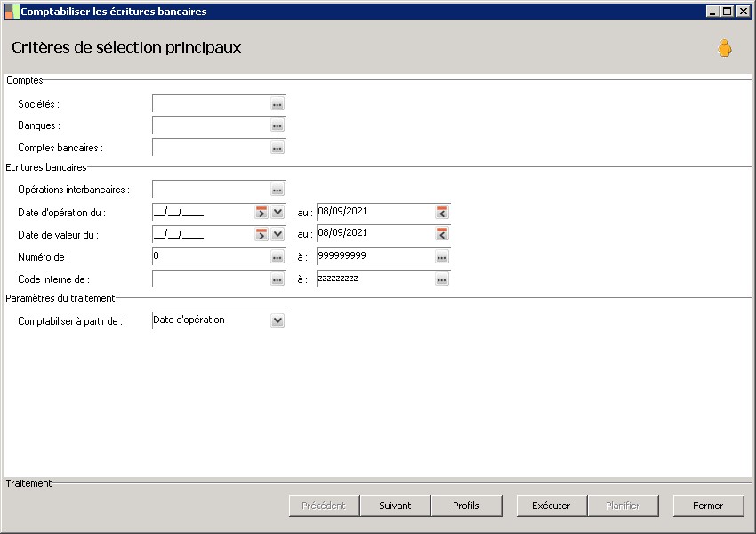Open Comptabiliser à partir de dropdown

tap(277, 320)
